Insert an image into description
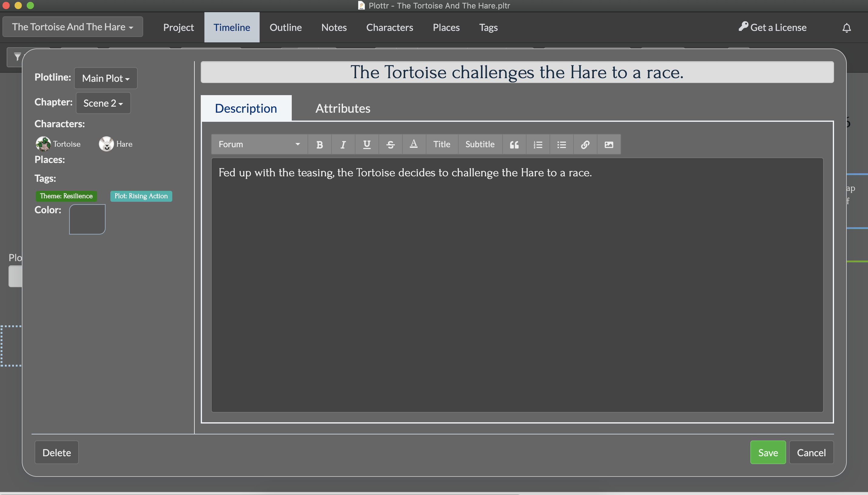Screen dimensions: 868x495 [x=609, y=145]
